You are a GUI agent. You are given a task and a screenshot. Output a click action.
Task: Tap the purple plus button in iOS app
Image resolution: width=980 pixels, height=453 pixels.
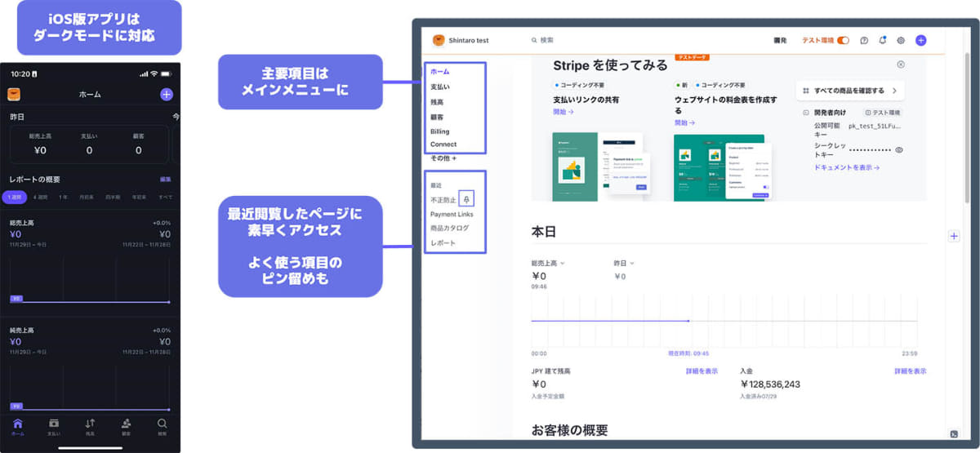[x=167, y=95]
